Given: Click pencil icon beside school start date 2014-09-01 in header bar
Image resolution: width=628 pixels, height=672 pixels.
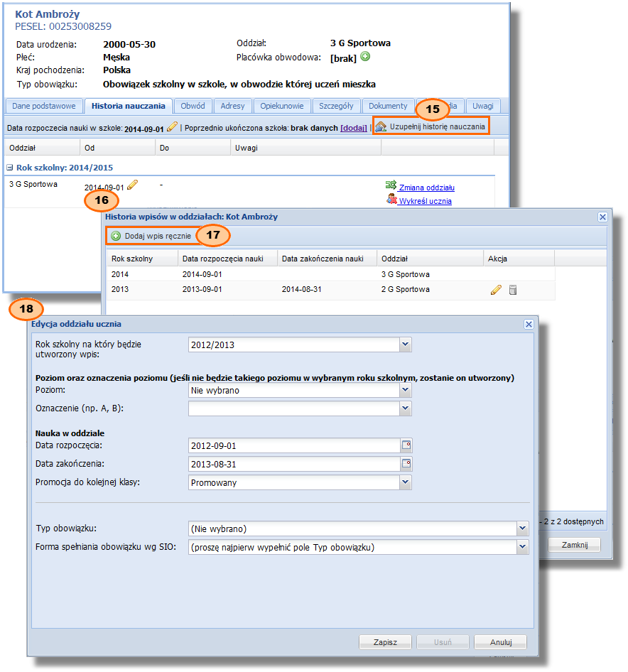Looking at the screenshot, I should coord(172,128).
